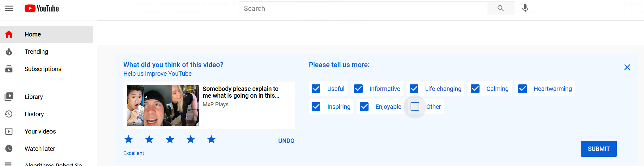Click the Subscriptions sidebar icon

click(9, 69)
